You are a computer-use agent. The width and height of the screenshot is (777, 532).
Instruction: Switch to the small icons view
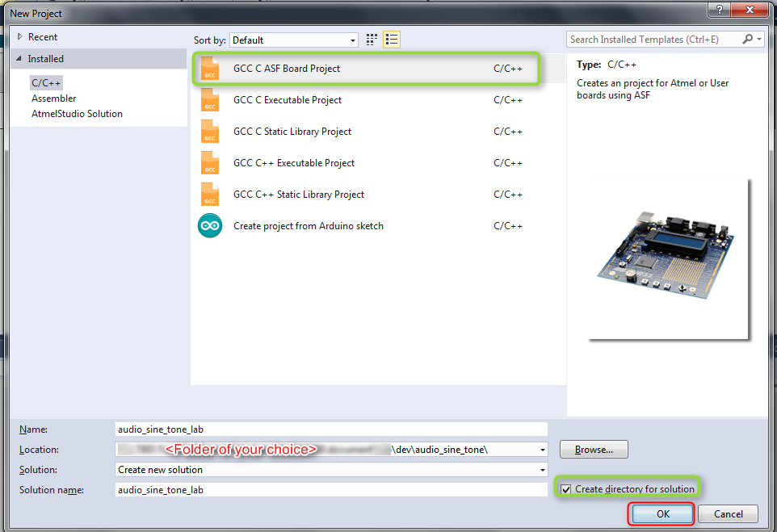point(372,40)
